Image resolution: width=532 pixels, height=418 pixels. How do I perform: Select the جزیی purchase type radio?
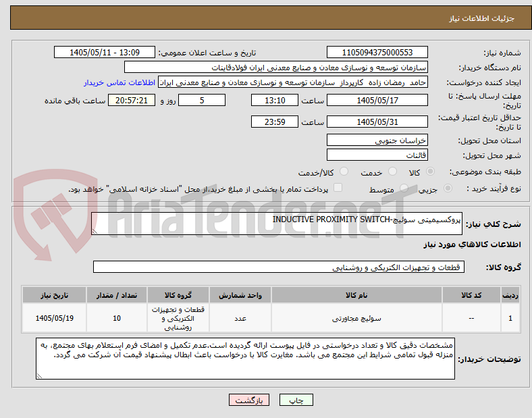448,188
